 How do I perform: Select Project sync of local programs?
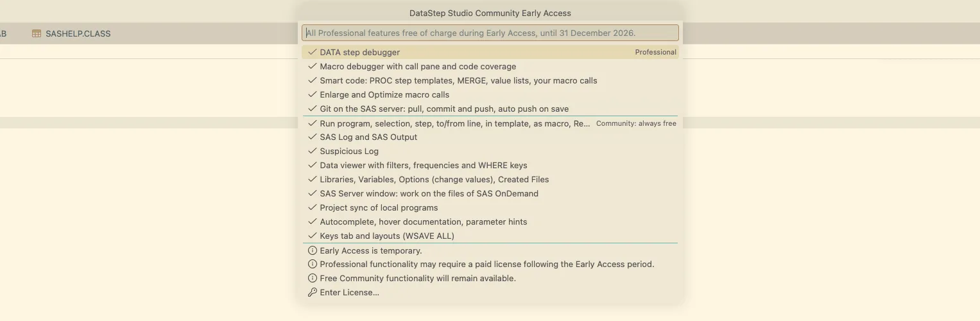(490, 207)
